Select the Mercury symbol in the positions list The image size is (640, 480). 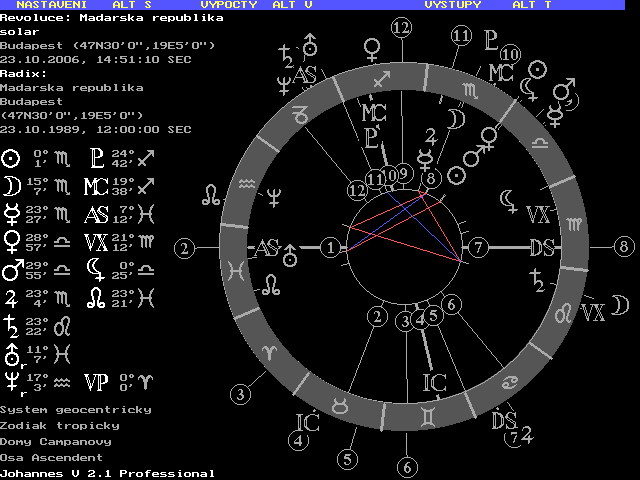[x=11, y=214]
